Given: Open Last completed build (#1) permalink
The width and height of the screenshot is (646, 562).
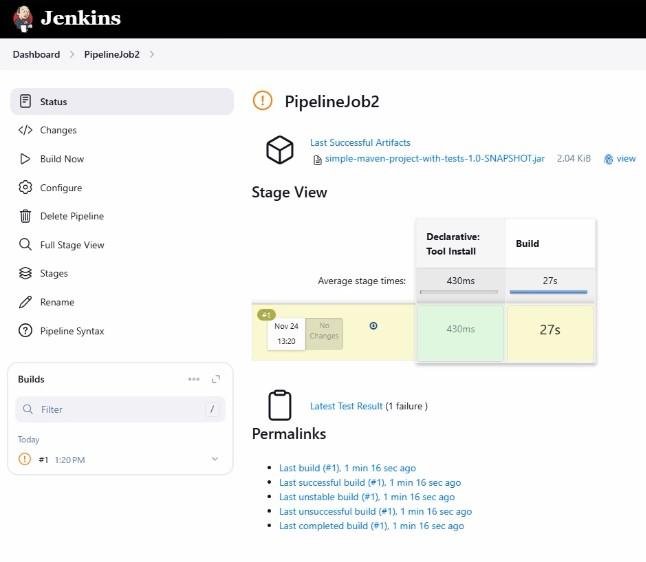Looking at the screenshot, I should [x=371, y=526].
